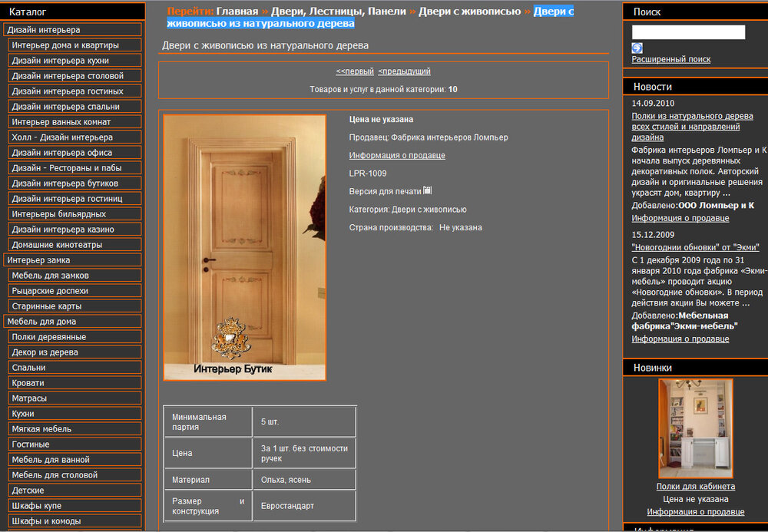Click the blue search arrow icon
The width and height of the screenshot is (768, 532).
[x=637, y=48]
